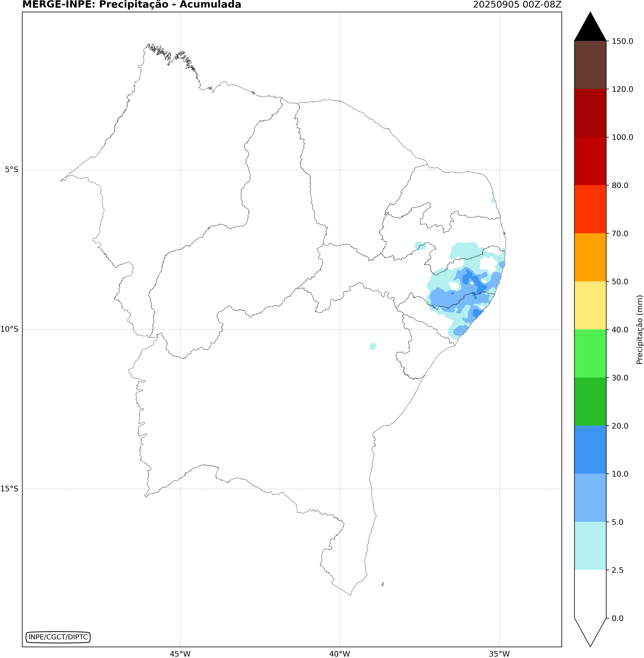The width and height of the screenshot is (644, 658).
Task: Click the 45°W longitude axis label
Action: click(x=180, y=654)
